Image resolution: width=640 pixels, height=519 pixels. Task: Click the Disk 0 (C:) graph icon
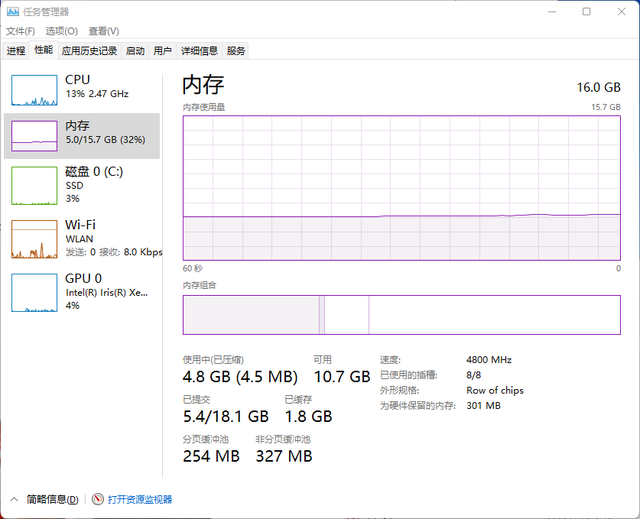[35, 185]
